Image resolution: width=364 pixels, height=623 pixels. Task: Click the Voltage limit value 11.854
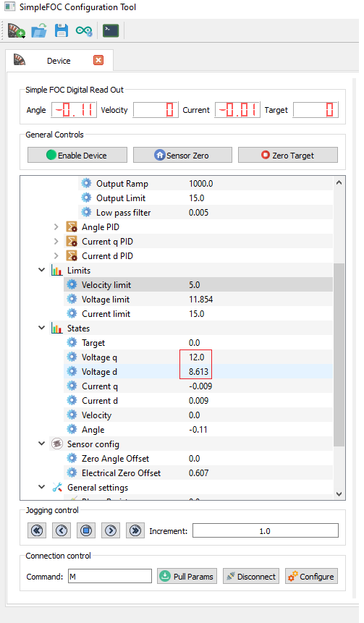pos(200,299)
